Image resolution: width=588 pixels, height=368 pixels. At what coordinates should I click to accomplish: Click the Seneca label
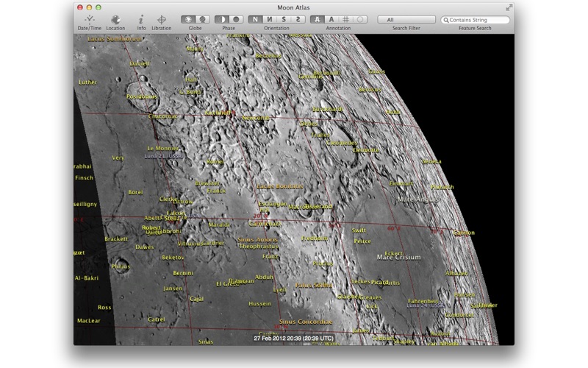tap(431, 161)
